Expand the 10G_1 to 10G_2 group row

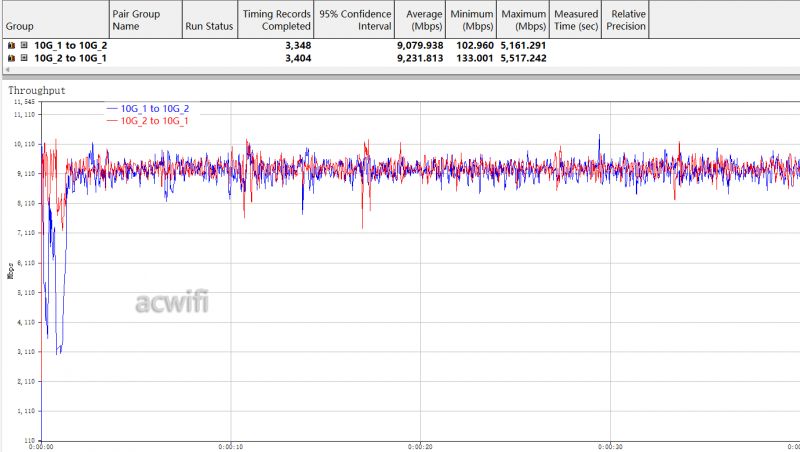[24, 45]
